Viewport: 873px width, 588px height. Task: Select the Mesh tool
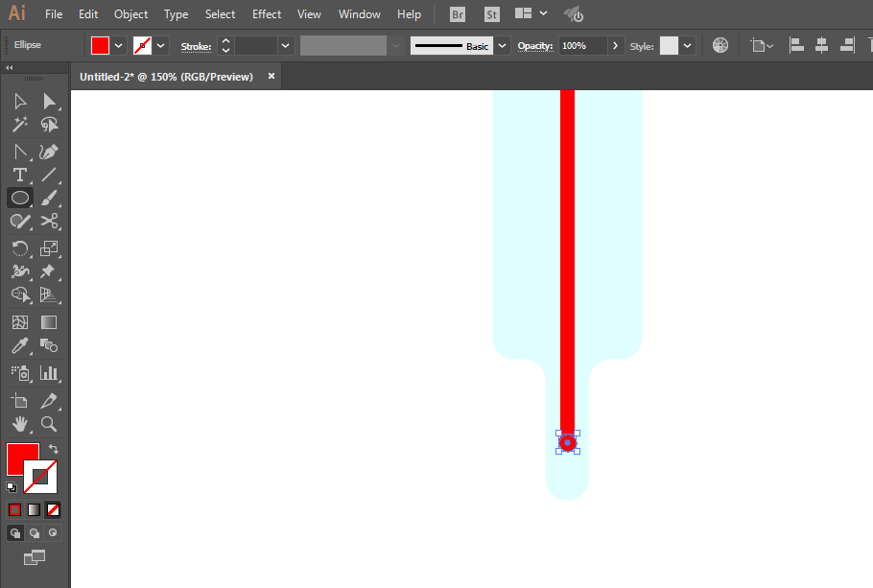coord(20,322)
